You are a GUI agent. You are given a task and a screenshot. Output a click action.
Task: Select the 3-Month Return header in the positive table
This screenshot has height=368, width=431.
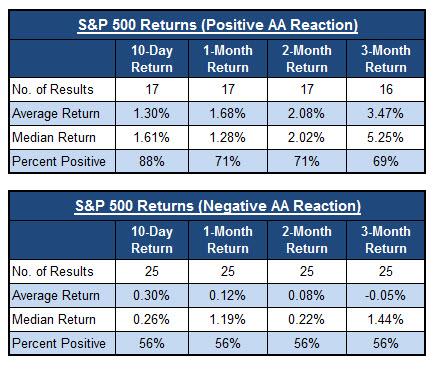[x=386, y=59]
